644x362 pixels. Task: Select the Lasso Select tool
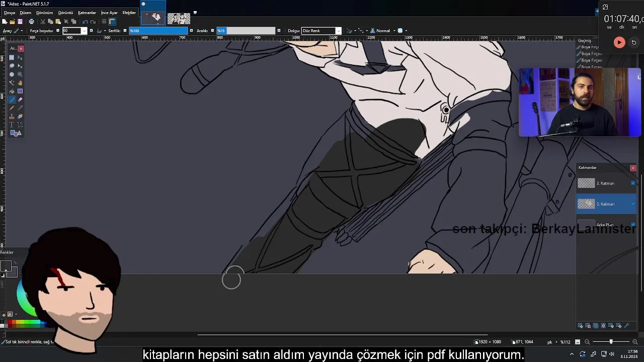(x=12, y=66)
